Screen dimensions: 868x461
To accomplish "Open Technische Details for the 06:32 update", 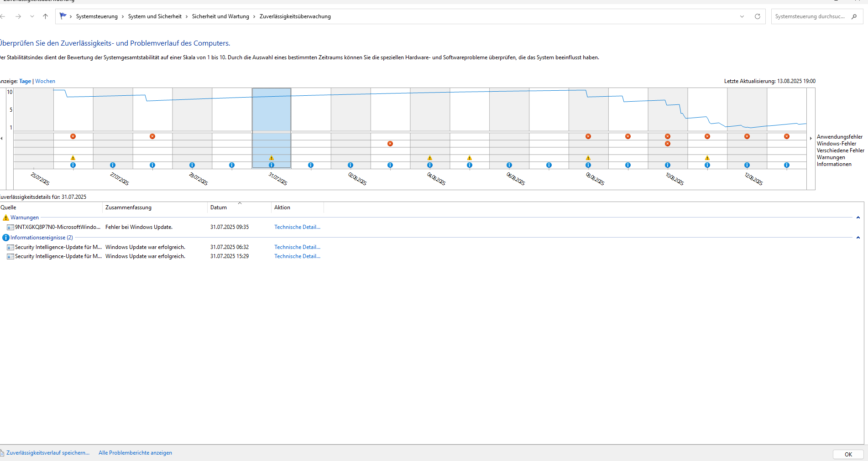I will [x=297, y=247].
